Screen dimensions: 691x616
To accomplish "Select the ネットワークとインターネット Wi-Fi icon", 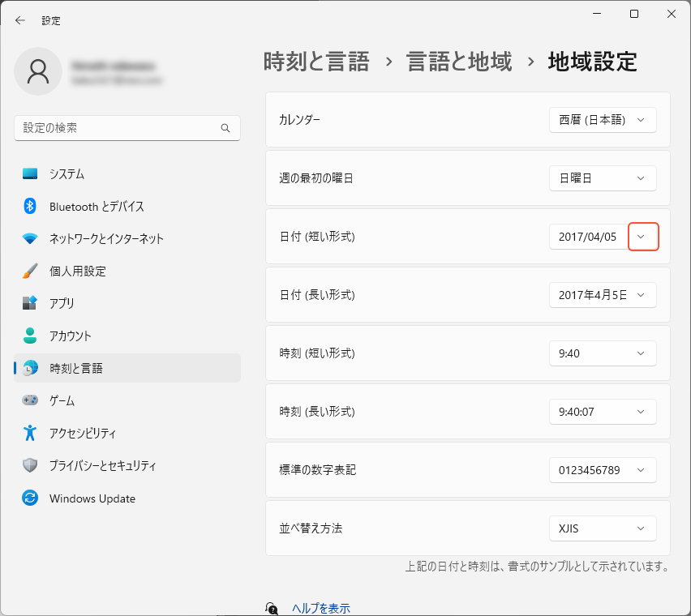I will tap(30, 238).
